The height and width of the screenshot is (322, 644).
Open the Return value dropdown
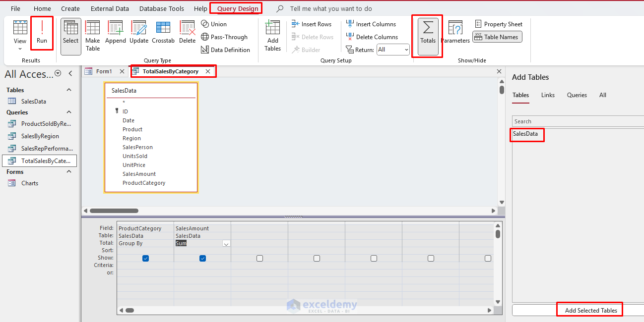[x=406, y=50]
